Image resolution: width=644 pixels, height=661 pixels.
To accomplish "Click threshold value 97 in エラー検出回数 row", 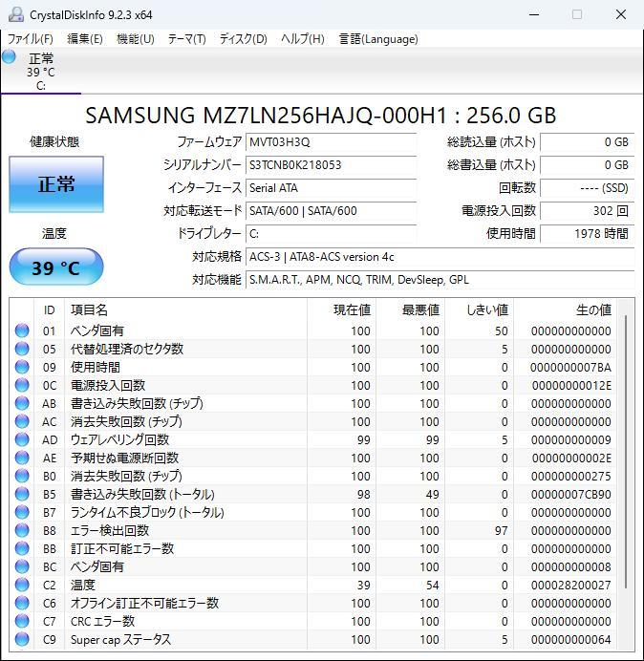I will [x=501, y=530].
